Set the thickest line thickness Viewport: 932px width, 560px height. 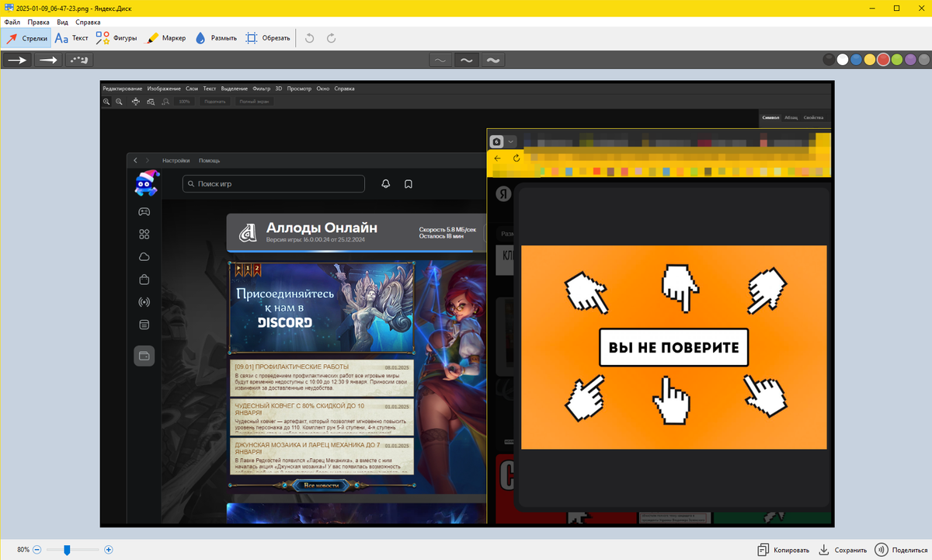pyautogui.click(x=492, y=60)
